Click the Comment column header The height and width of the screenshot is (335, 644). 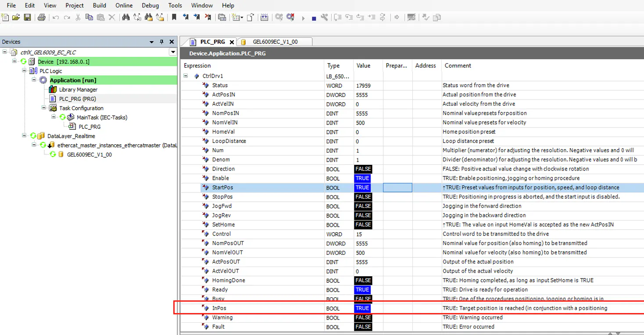pos(458,66)
